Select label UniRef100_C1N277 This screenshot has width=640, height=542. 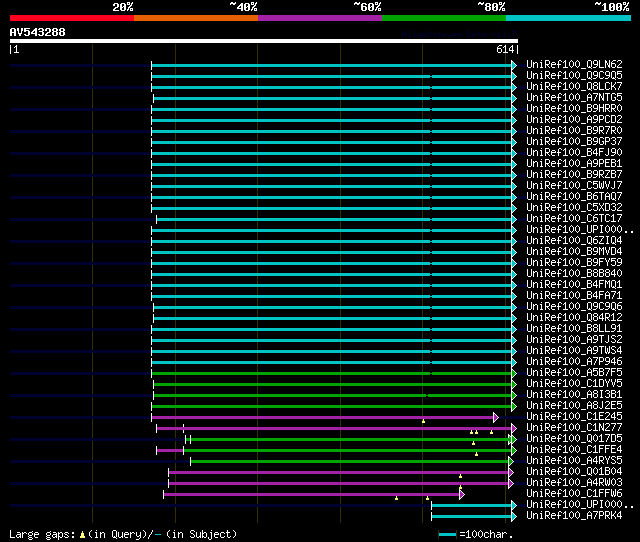click(574, 428)
